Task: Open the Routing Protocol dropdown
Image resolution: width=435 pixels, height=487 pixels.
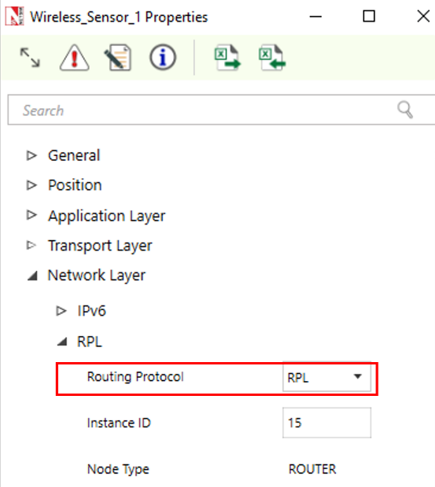Action: click(x=327, y=377)
